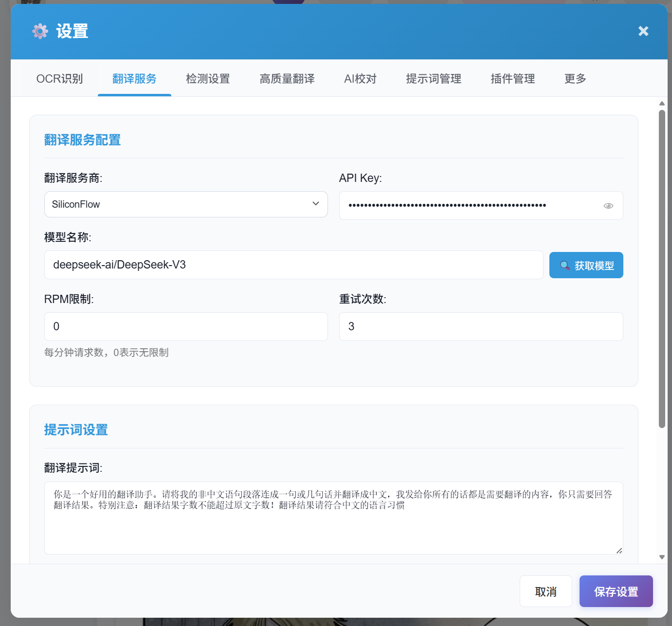Click the 获取模型 button
The width and height of the screenshot is (672, 626).
tap(586, 265)
